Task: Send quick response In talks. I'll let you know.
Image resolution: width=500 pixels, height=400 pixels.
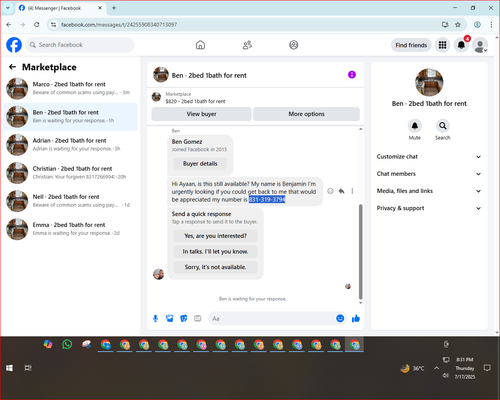Action: point(215,252)
